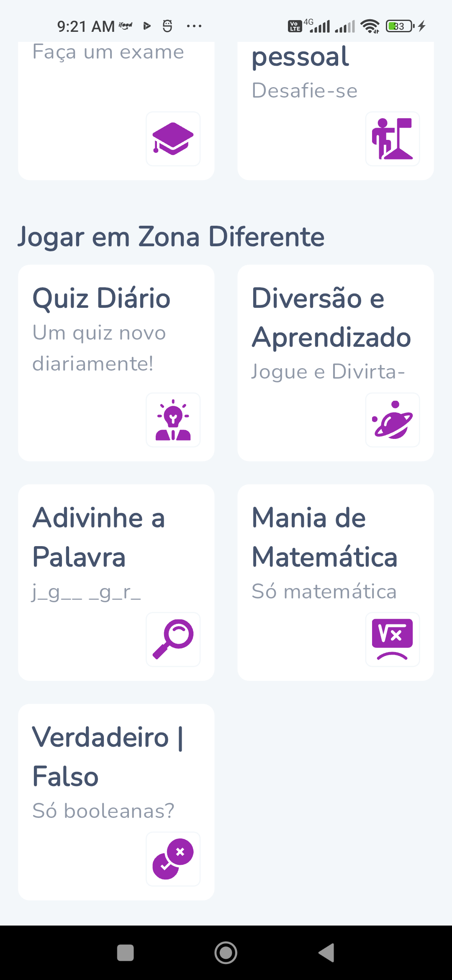Tap the planet Diversão e Aprendizado icon
Viewport: 452px width, 980px height.
392,420
